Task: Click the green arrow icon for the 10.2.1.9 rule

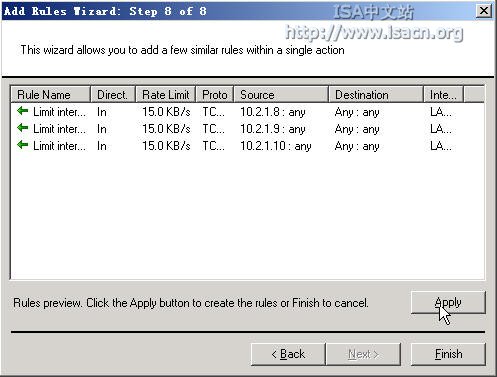Action: click(x=23, y=128)
